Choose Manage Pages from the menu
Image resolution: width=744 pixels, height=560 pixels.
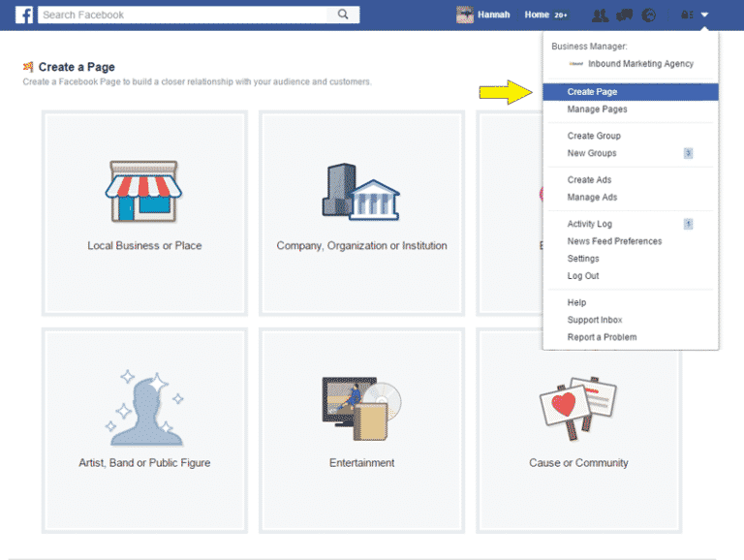597,109
